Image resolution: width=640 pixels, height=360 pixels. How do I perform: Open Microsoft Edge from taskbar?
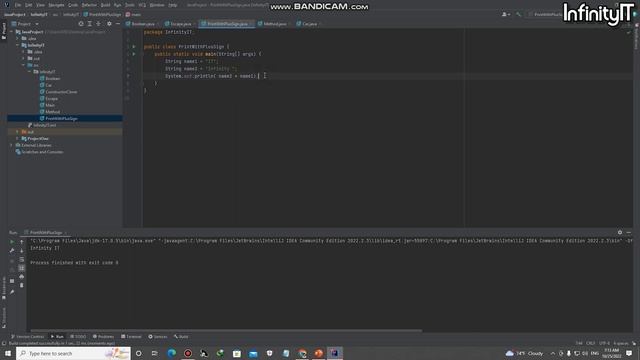[x=171, y=353]
